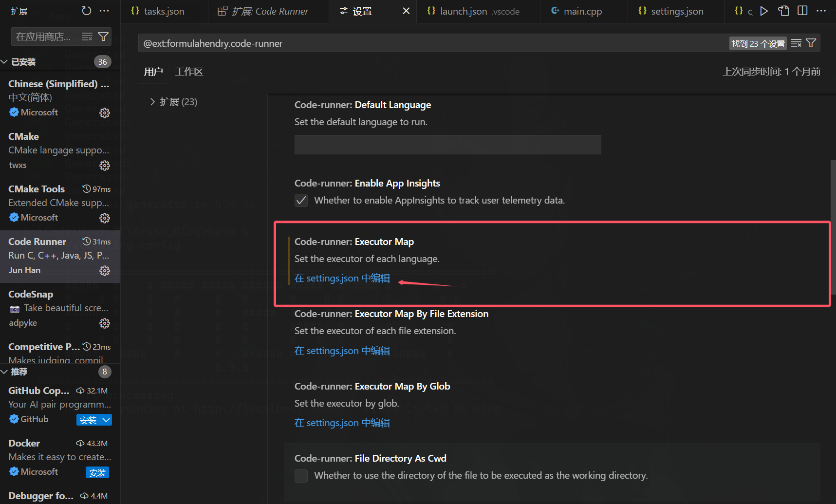Enable File Directory As Cwd checkbox
The height and width of the screenshot is (504, 836).
point(301,476)
